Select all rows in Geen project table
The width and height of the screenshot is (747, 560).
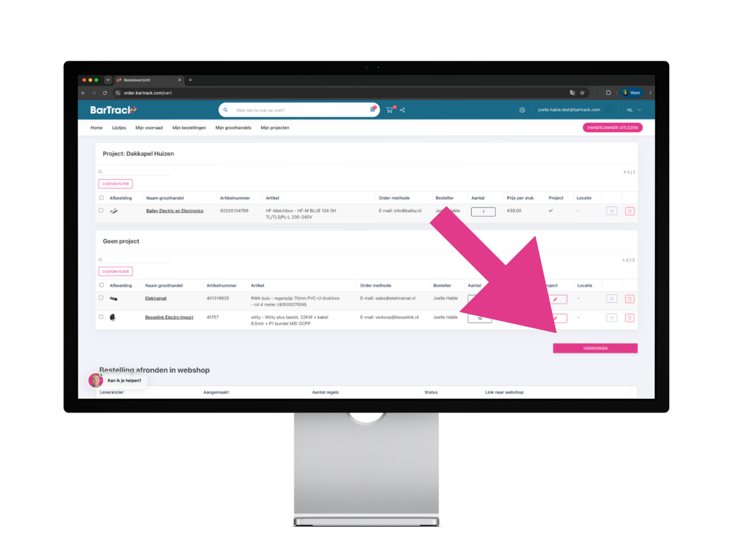[101, 286]
